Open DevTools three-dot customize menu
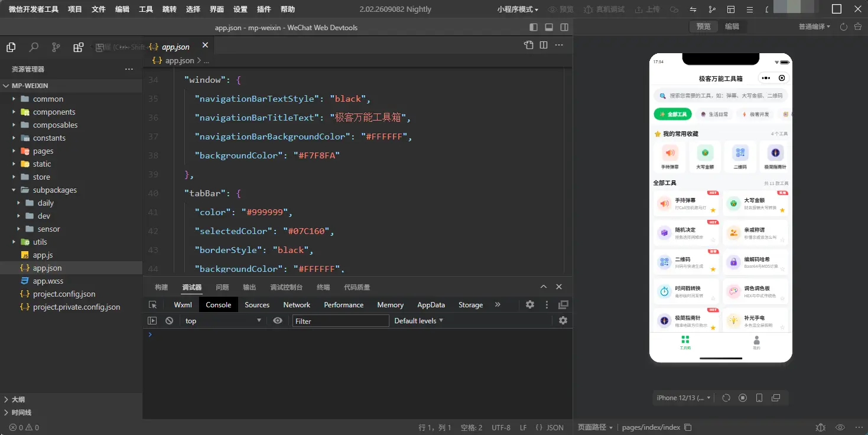 [x=547, y=305]
